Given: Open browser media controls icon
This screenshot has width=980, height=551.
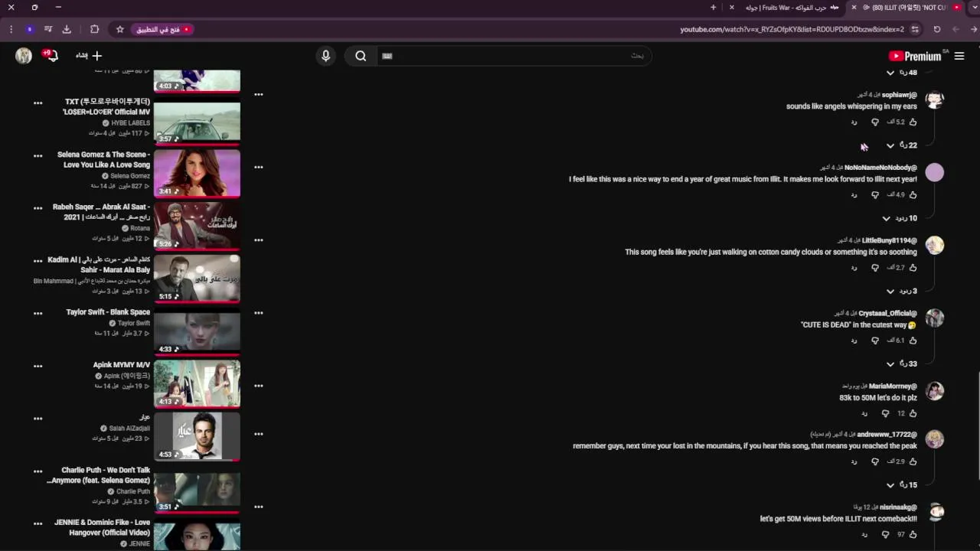Looking at the screenshot, I should click(x=48, y=29).
